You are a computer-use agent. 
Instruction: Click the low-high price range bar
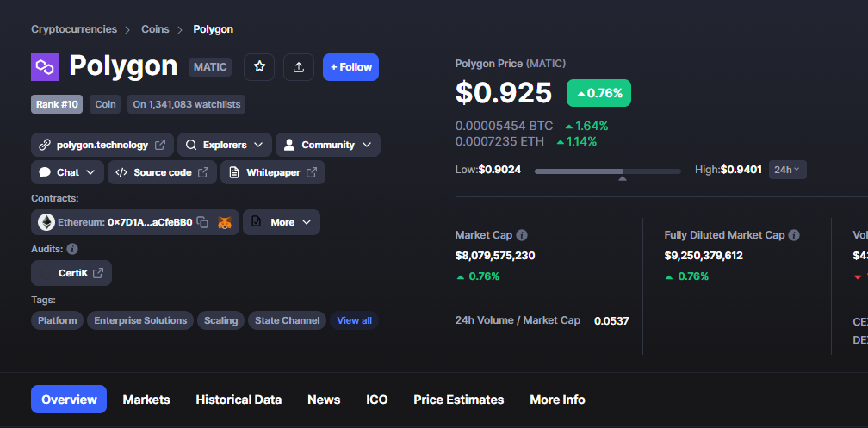click(607, 171)
